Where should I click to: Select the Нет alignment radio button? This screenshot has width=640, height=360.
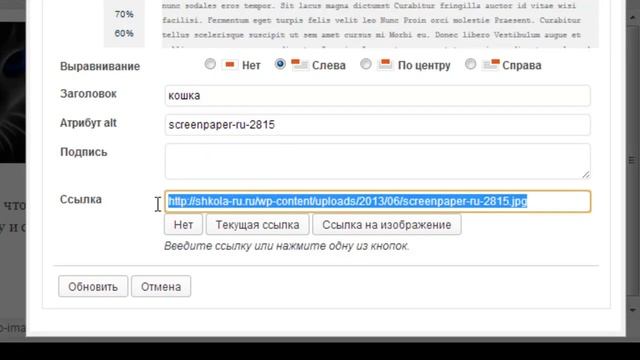(210, 64)
